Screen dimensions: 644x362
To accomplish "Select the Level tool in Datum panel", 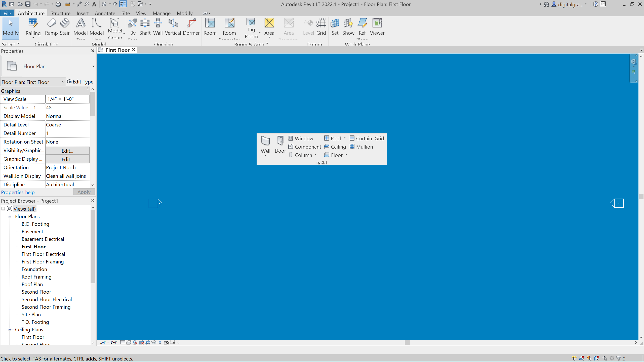I will 308,26.
